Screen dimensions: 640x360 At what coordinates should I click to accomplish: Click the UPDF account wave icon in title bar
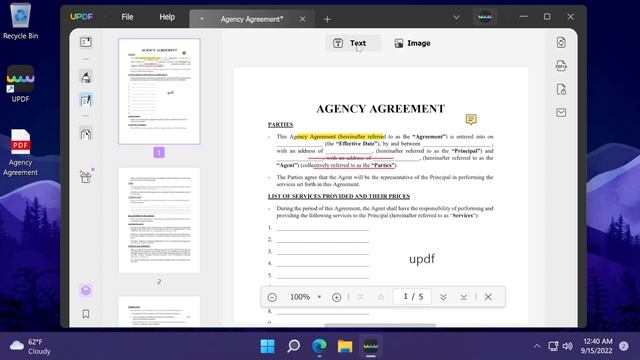tap(485, 17)
